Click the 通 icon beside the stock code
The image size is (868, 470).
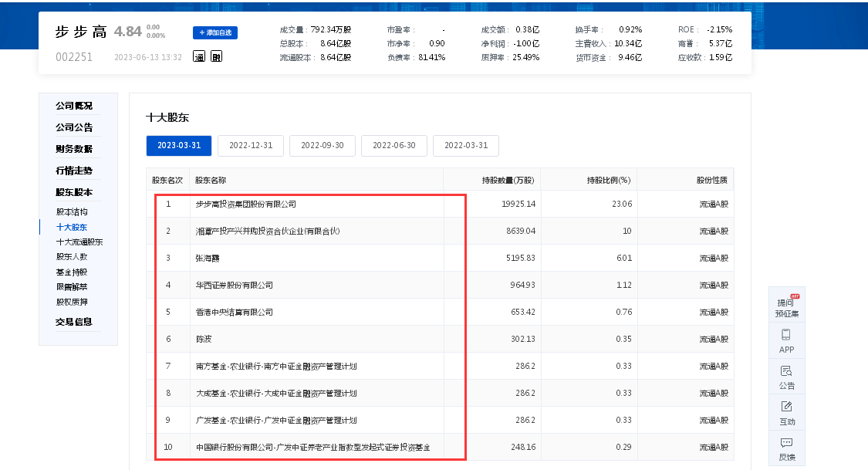tap(199, 56)
